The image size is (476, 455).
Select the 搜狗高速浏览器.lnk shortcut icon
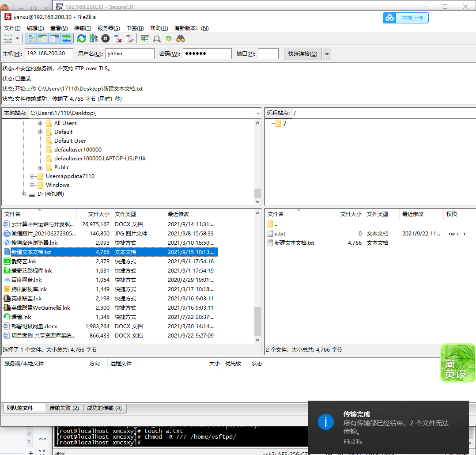pyautogui.click(x=7, y=243)
